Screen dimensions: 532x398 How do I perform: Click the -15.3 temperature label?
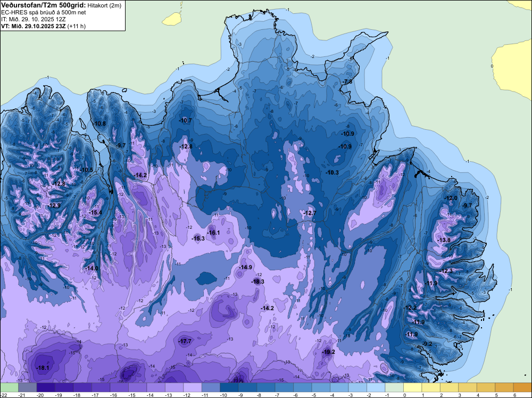[198, 238]
